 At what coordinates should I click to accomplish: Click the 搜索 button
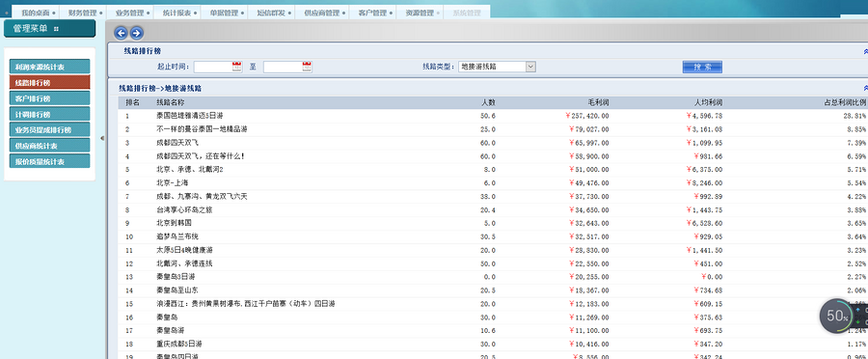pos(702,67)
